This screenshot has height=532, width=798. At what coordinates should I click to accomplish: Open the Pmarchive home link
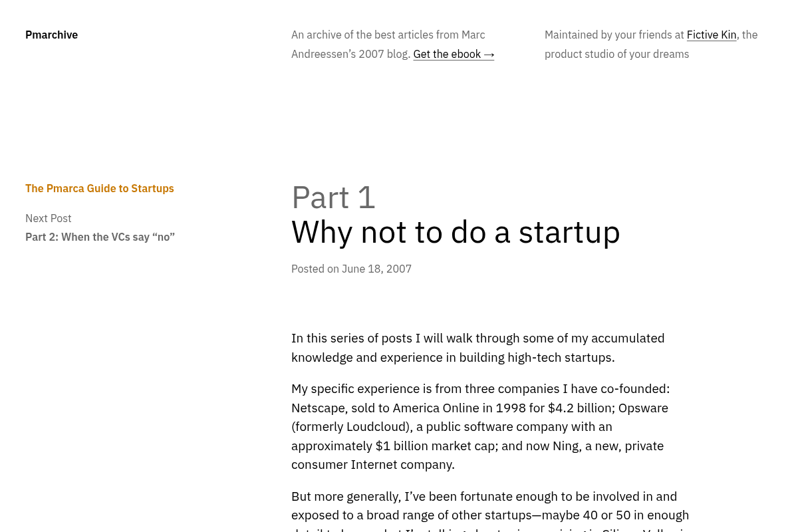pyautogui.click(x=51, y=35)
